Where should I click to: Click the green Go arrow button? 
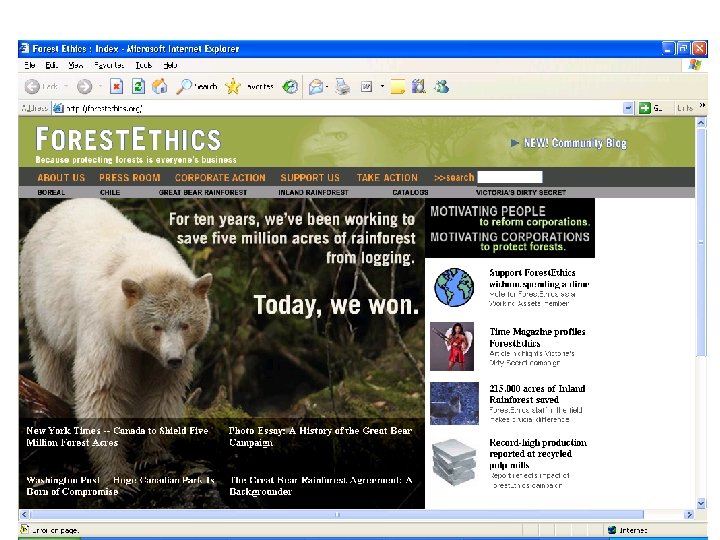coord(645,108)
